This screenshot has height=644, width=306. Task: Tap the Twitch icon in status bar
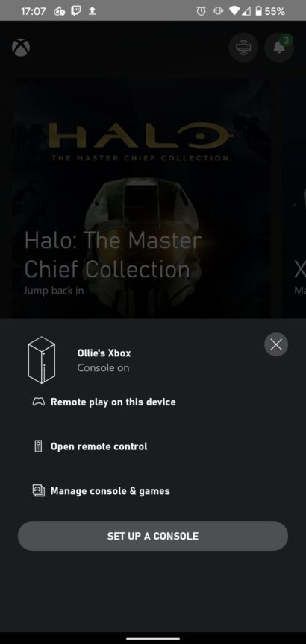click(x=76, y=11)
